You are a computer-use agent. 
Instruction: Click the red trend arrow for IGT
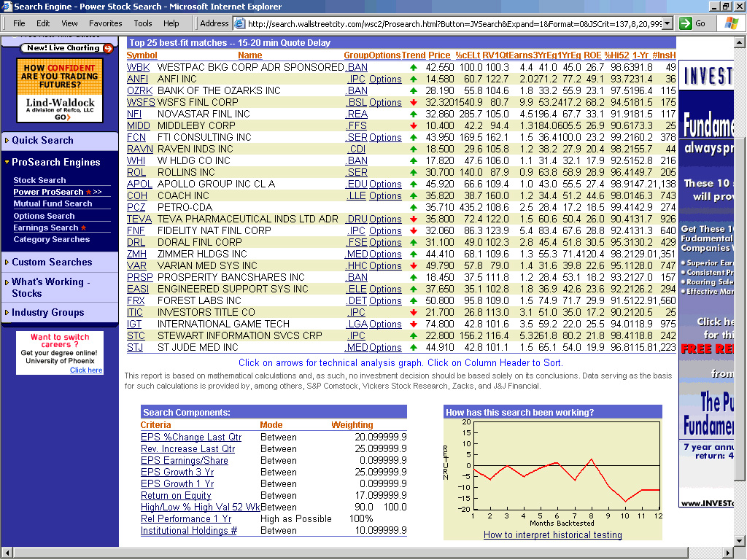click(413, 324)
